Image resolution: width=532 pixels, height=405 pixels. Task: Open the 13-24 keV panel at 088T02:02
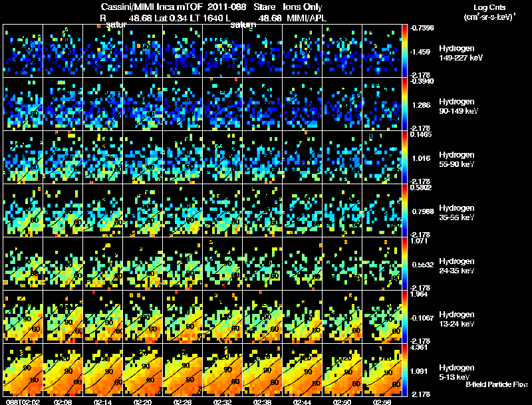tap(23, 317)
